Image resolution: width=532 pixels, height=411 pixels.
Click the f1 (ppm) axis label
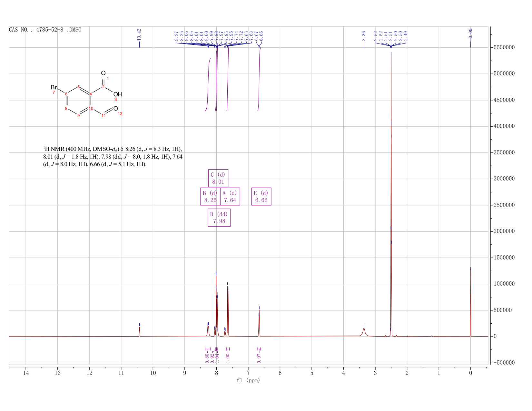248,380
